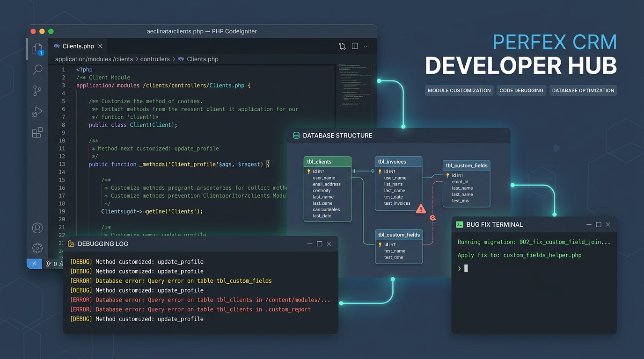Click the primary key icon in tbl_clients

tap(309, 172)
